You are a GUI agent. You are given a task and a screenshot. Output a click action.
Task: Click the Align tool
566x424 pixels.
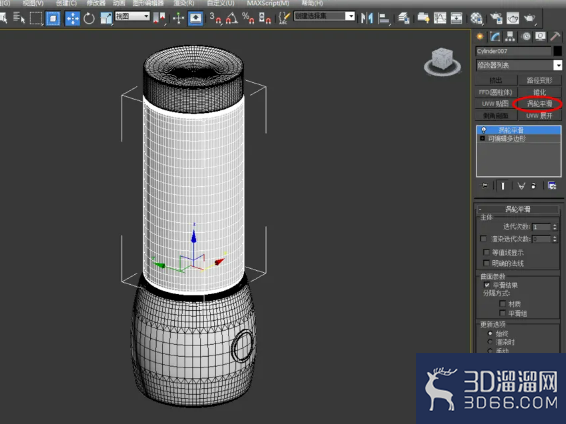(x=384, y=18)
